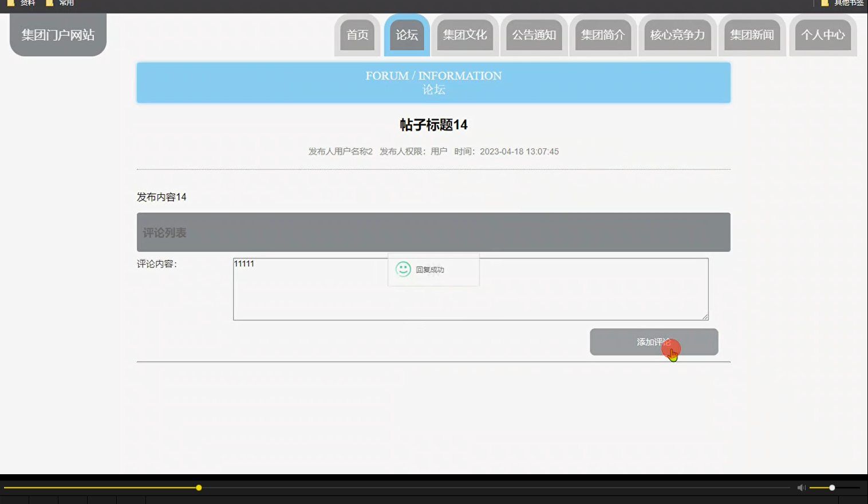868x504 pixels.
Task: View the 集团新闻 tab
Action: [752, 35]
